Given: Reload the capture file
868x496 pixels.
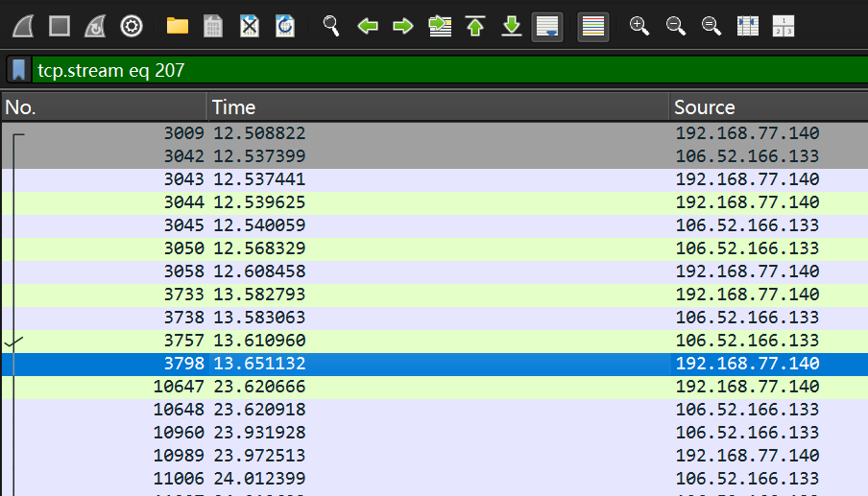Looking at the screenshot, I should click(x=285, y=26).
